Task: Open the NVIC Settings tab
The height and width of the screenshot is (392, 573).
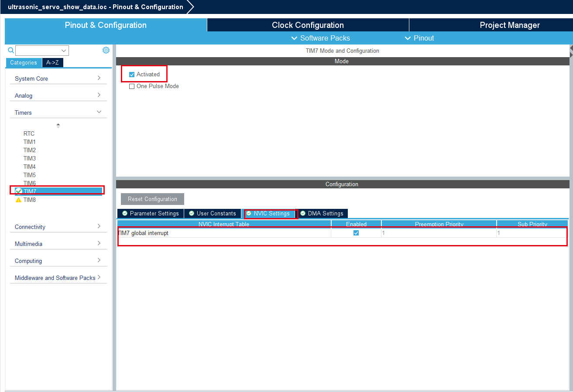Action: pos(268,213)
